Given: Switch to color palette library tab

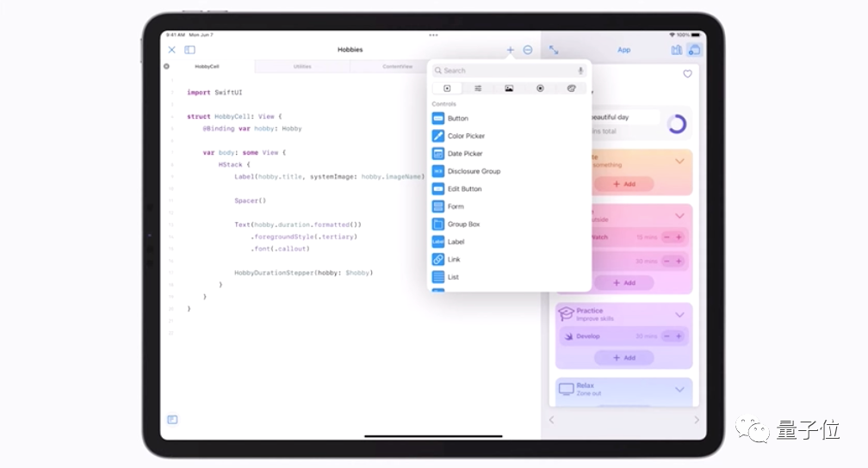Looking at the screenshot, I should (x=571, y=89).
